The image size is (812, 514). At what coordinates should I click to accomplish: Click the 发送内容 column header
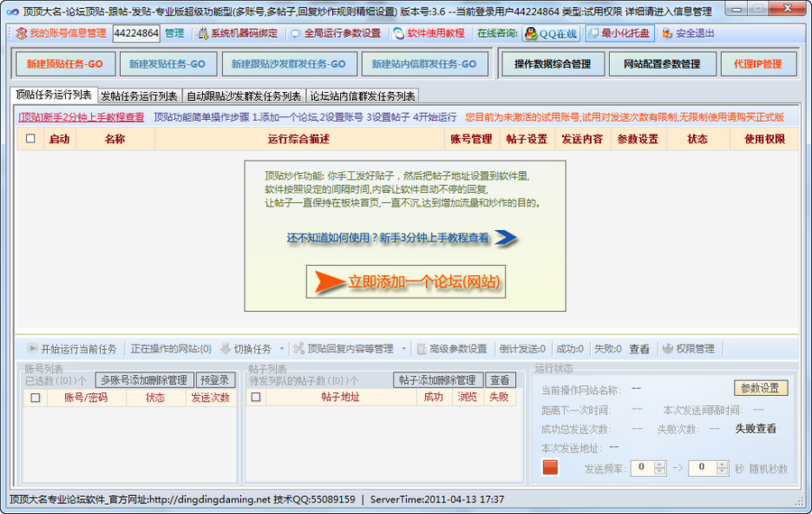coord(582,139)
